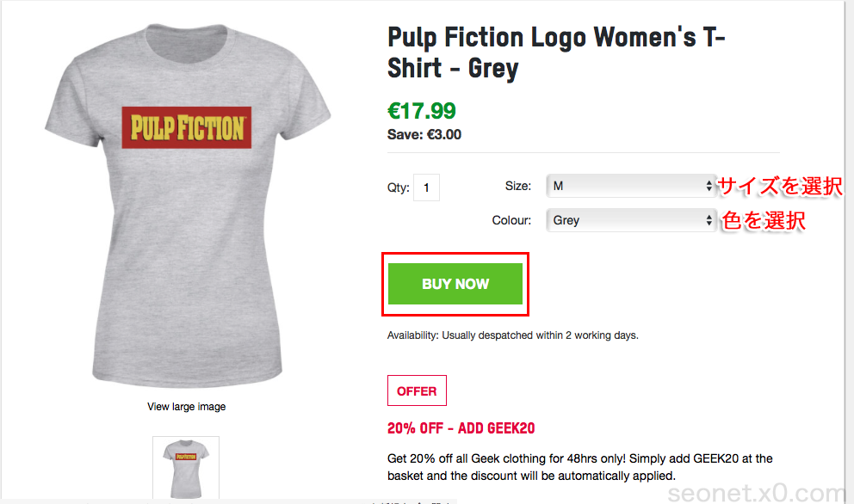Click the GEEK20 discount description paragraph

[x=580, y=467]
